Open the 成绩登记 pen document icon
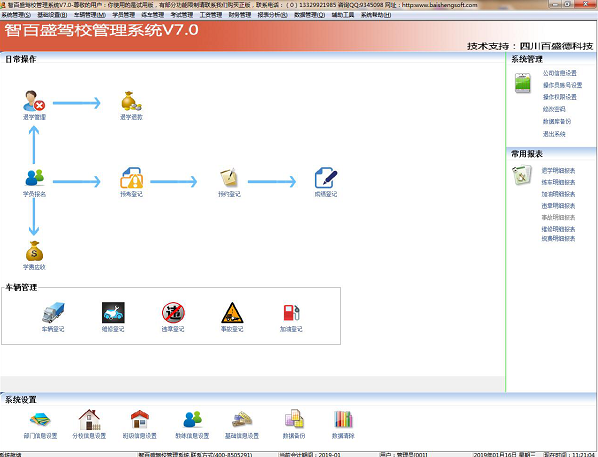This screenshot has width=598, height=457. click(326, 178)
